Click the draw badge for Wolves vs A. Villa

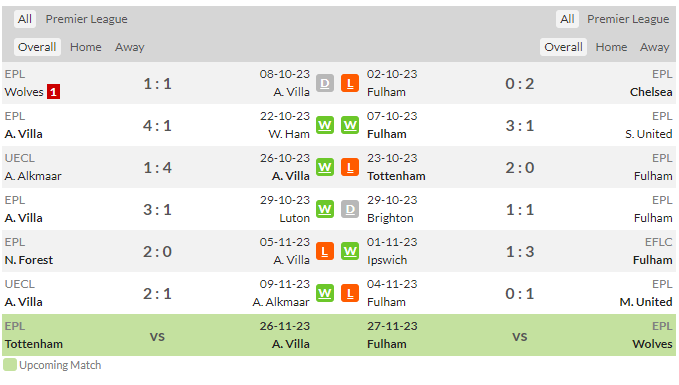pos(325,84)
